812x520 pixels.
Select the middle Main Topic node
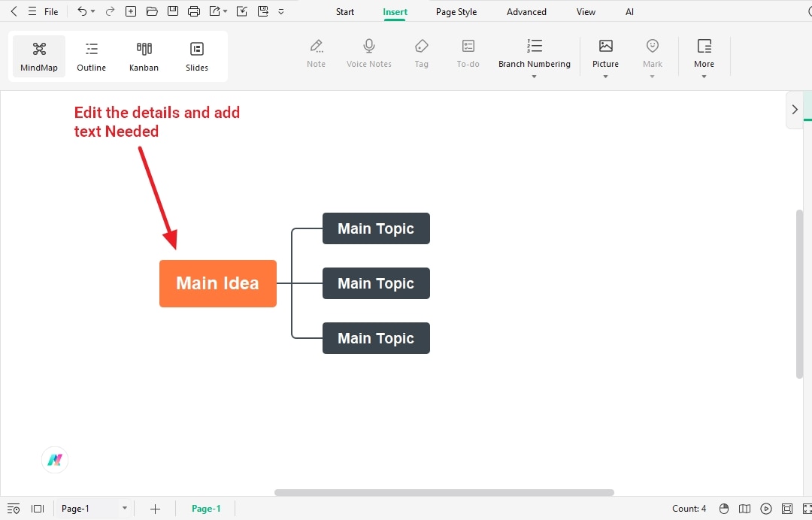point(376,283)
